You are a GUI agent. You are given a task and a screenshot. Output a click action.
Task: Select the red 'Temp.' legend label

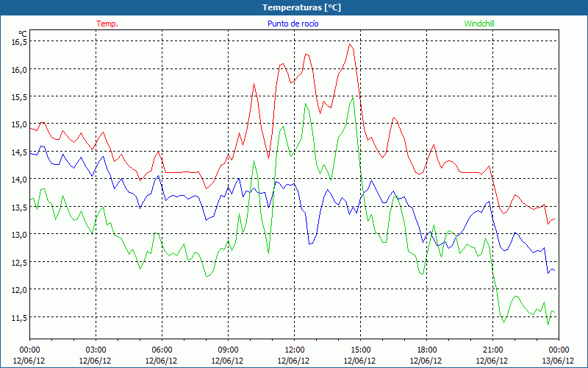coord(107,24)
